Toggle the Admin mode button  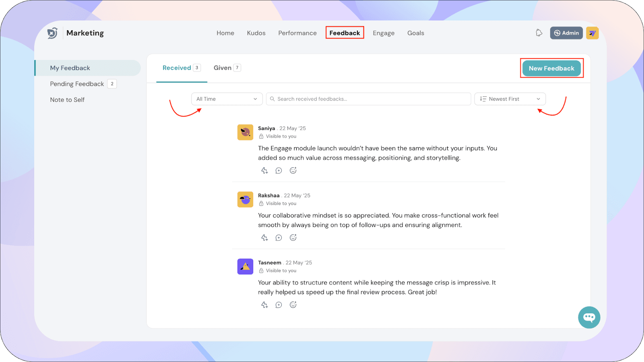566,33
